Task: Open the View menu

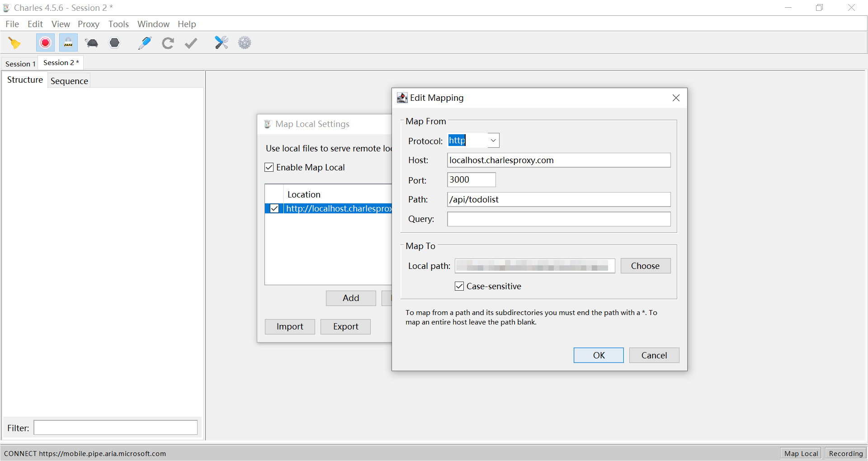Action: (61, 24)
